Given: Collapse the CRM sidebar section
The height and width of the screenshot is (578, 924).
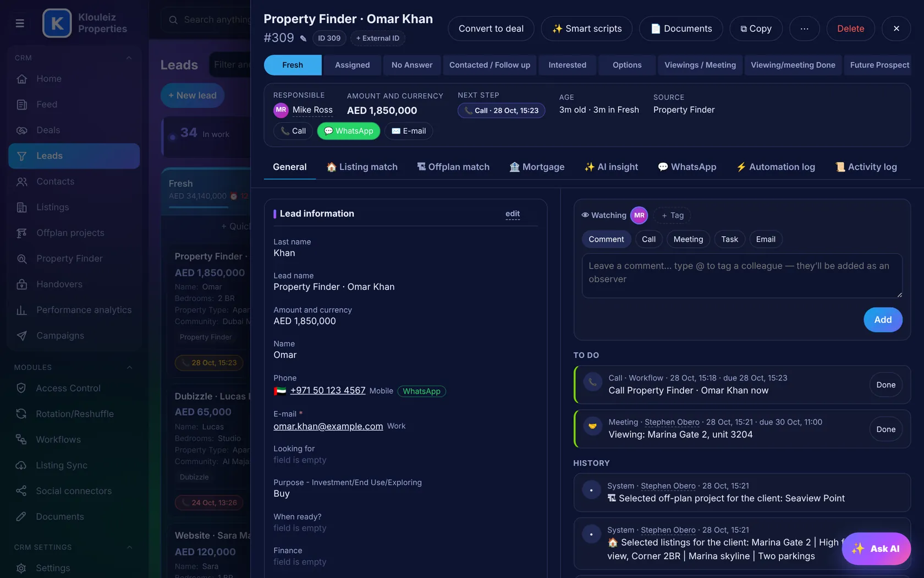Looking at the screenshot, I should click(x=129, y=58).
